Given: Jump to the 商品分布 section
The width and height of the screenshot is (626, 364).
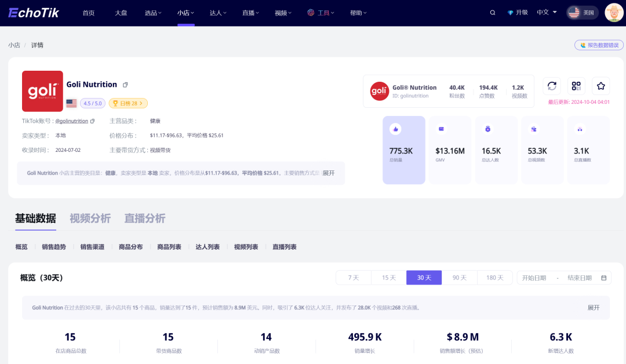Looking at the screenshot, I should (130, 247).
